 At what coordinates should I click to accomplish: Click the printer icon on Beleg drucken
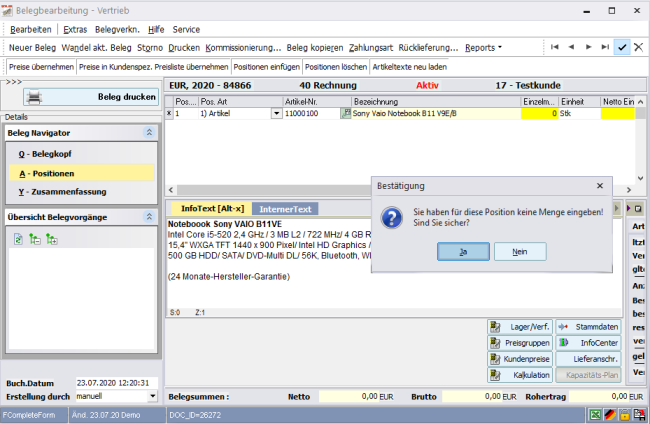coord(34,98)
